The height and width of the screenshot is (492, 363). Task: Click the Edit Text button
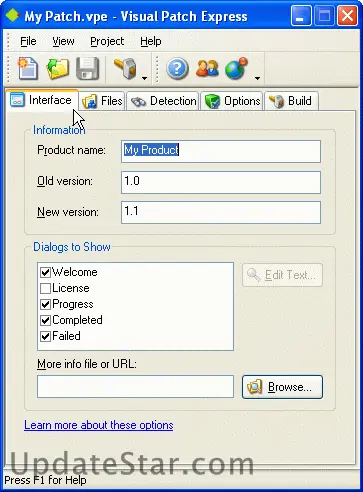coord(282,275)
